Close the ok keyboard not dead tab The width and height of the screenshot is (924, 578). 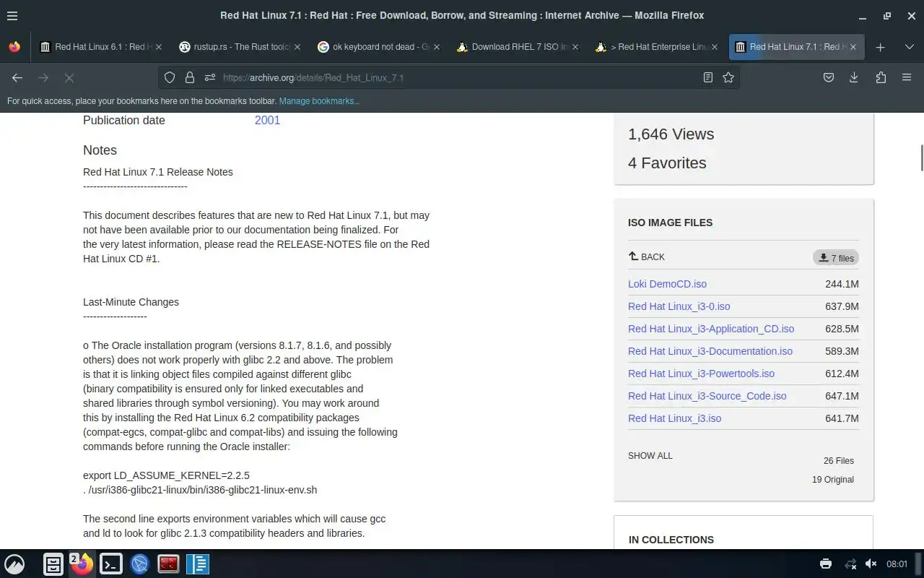436,47
